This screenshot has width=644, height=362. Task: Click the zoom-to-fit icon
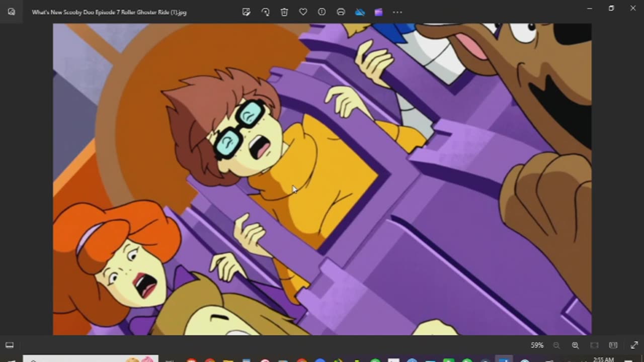tap(594, 345)
